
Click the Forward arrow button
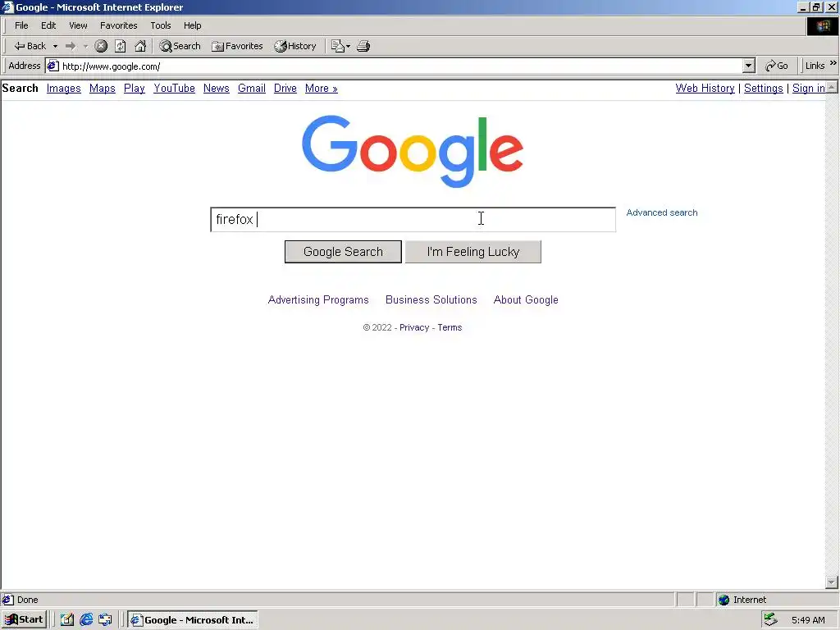coord(71,46)
